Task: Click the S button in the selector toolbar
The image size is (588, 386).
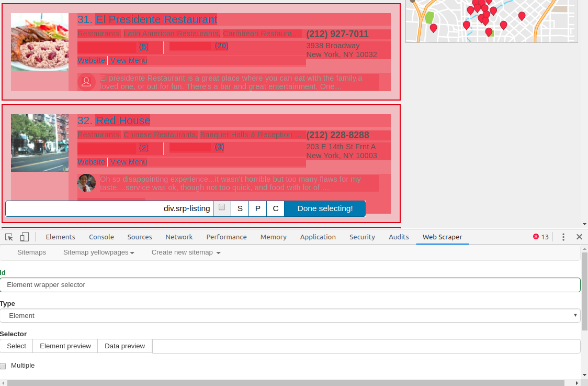Action: [240, 208]
